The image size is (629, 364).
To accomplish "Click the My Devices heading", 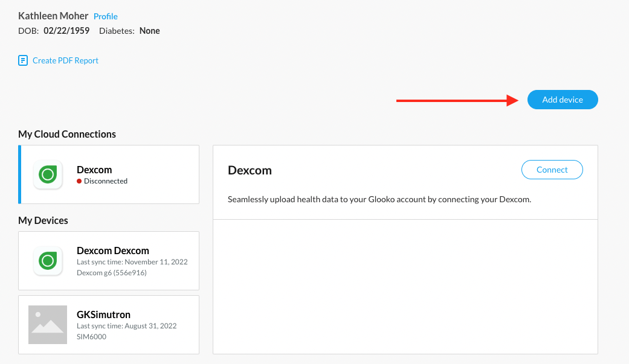I will click(43, 220).
